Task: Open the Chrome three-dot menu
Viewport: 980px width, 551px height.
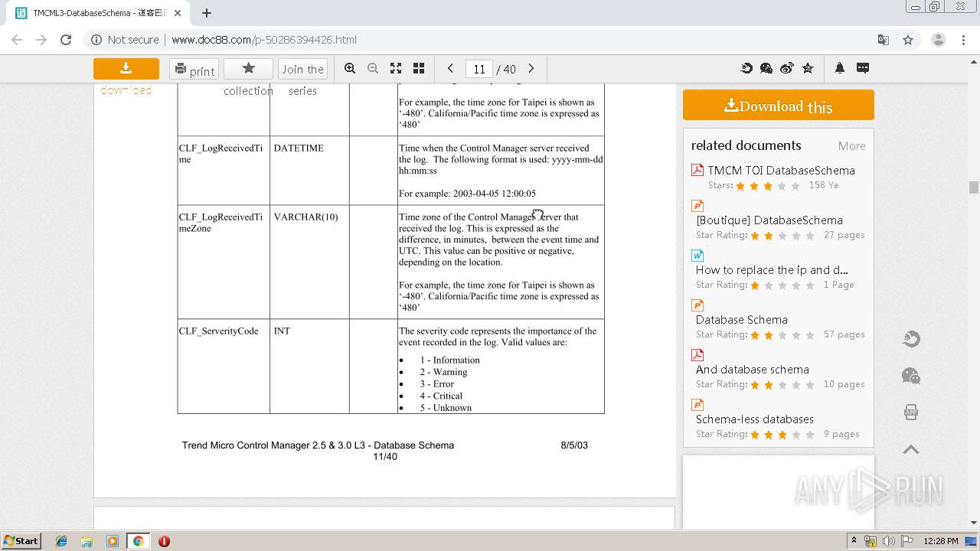Action: (963, 40)
